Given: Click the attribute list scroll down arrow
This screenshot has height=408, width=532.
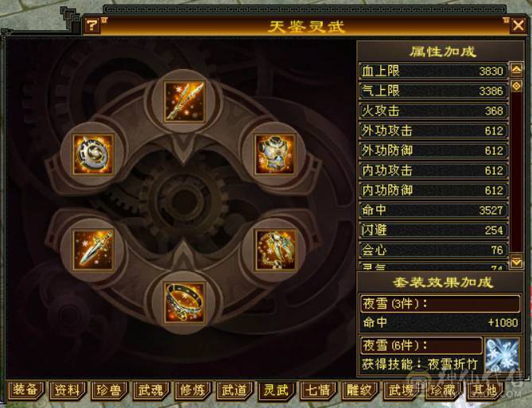Looking at the screenshot, I should 516,262.
